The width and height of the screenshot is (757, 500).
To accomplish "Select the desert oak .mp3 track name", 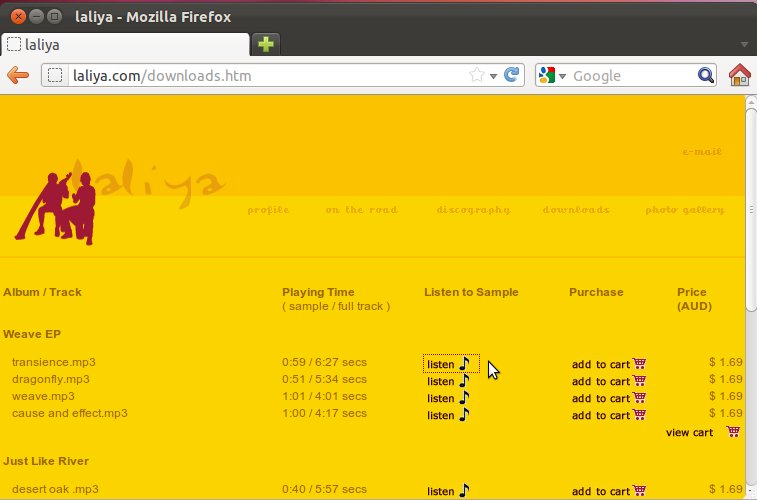I will click(55, 489).
